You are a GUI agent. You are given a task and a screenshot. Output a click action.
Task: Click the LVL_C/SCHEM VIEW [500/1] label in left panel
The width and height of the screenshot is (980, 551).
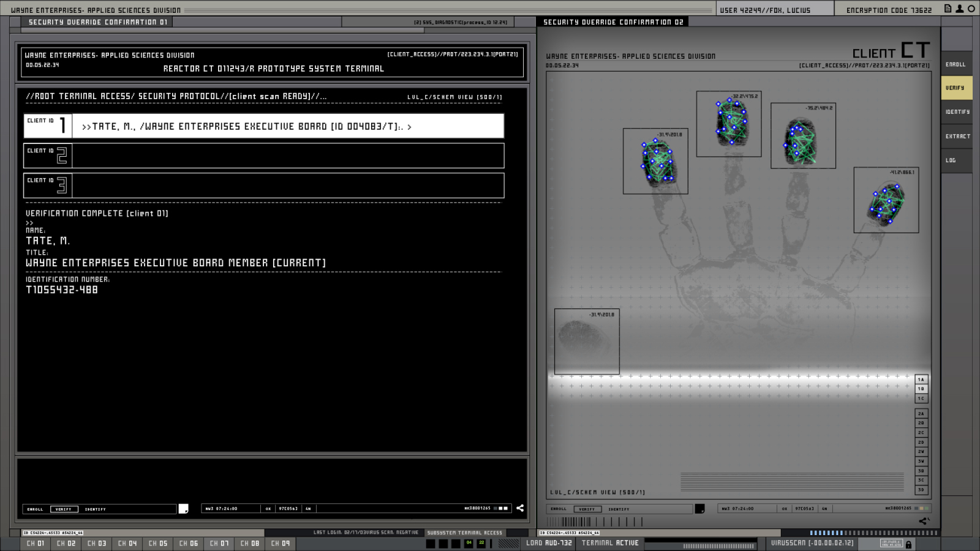tap(454, 97)
